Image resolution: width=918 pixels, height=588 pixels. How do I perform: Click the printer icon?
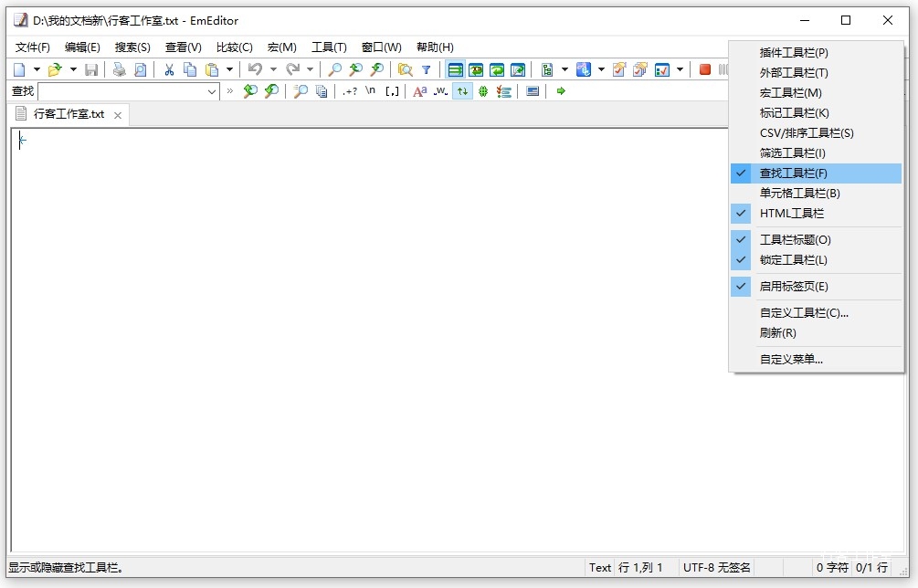point(120,70)
